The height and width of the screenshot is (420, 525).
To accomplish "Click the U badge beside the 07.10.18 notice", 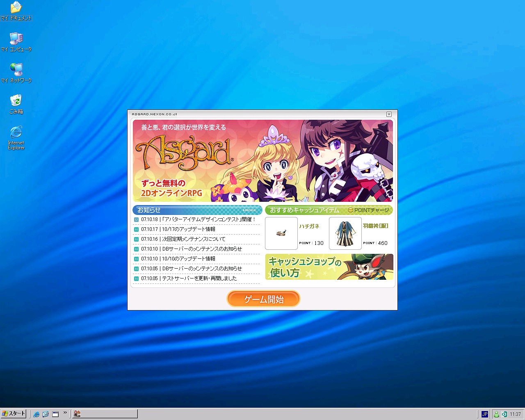I will click(137, 219).
